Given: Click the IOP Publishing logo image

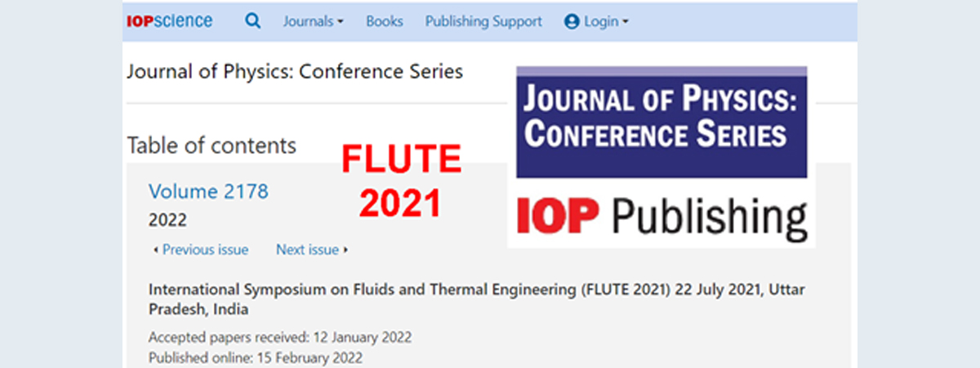Looking at the screenshot, I should [x=661, y=213].
